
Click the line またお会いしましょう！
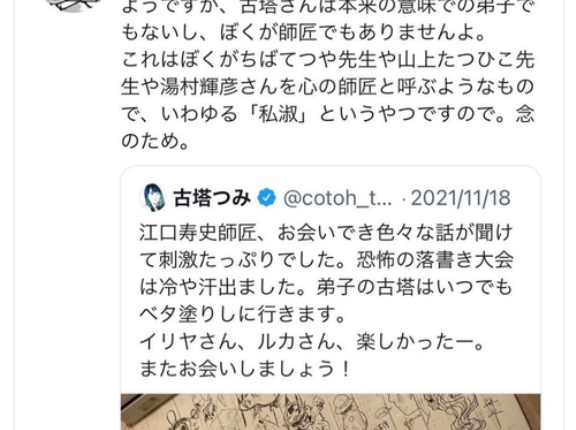coord(245,369)
